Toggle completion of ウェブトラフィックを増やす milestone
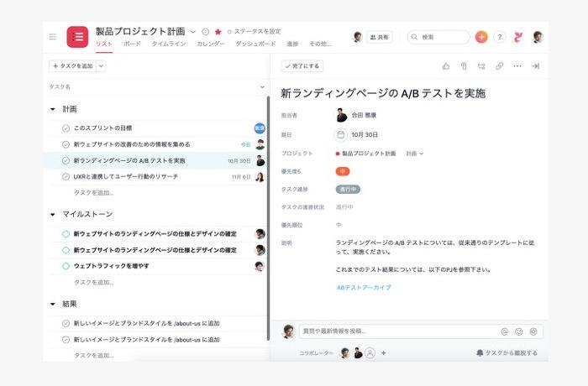Screen dimensions: 588x386 coord(66,266)
